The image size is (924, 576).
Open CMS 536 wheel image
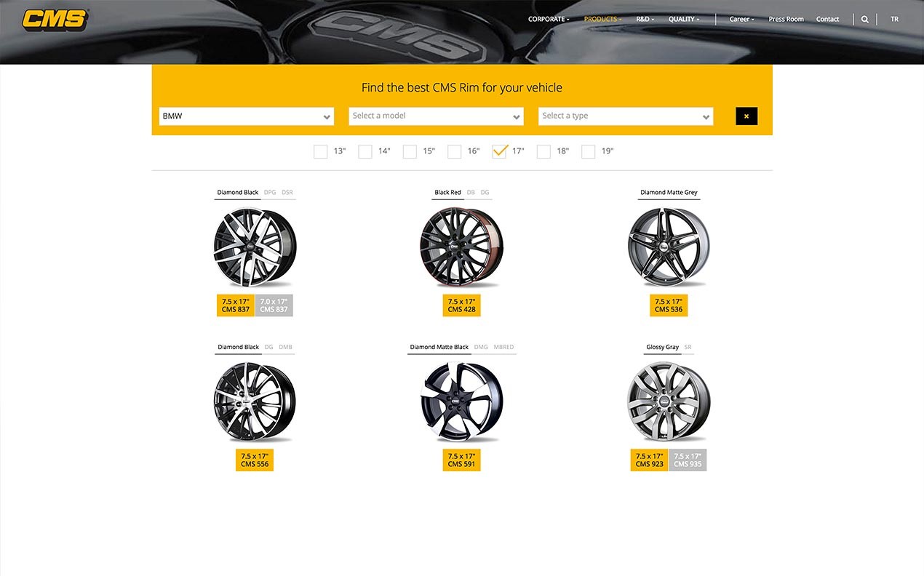[669, 247]
